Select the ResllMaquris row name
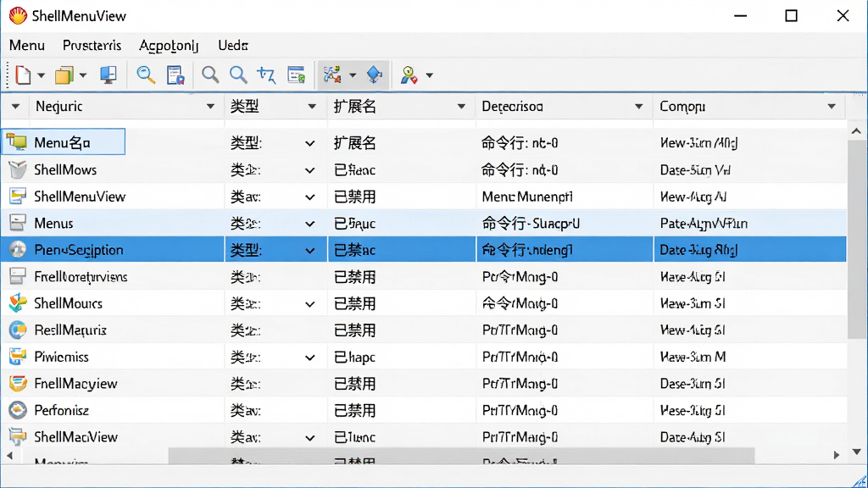Screen dimensions: 868x488 coord(70,330)
